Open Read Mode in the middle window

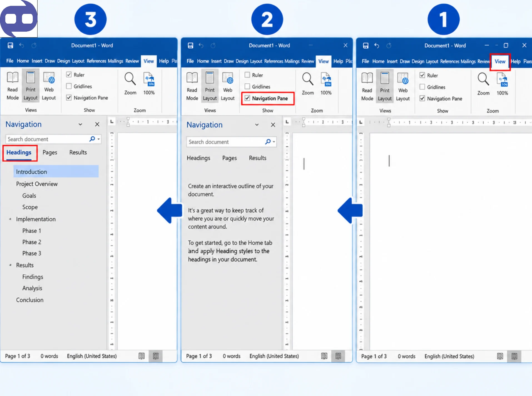click(x=192, y=86)
